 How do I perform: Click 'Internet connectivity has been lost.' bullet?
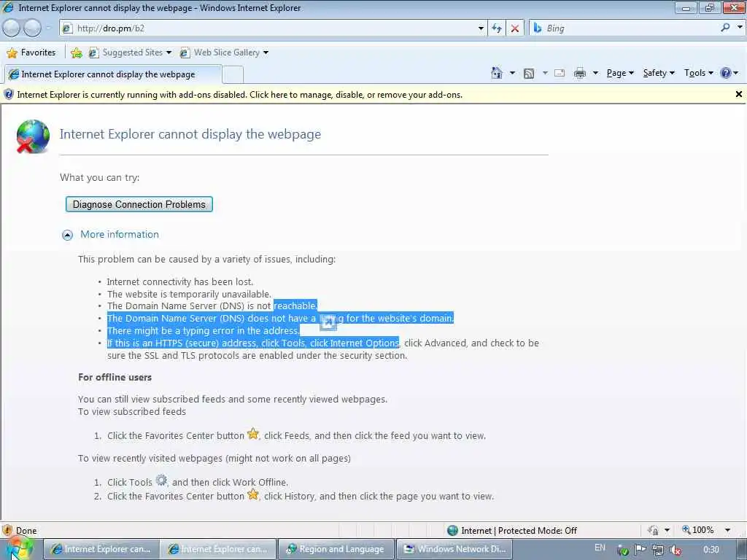[x=179, y=282]
